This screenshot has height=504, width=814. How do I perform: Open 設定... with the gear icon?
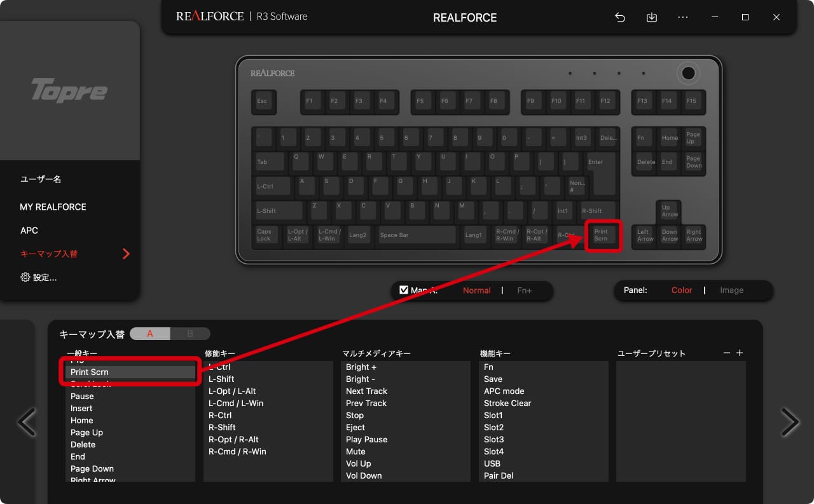pyautogui.click(x=39, y=278)
